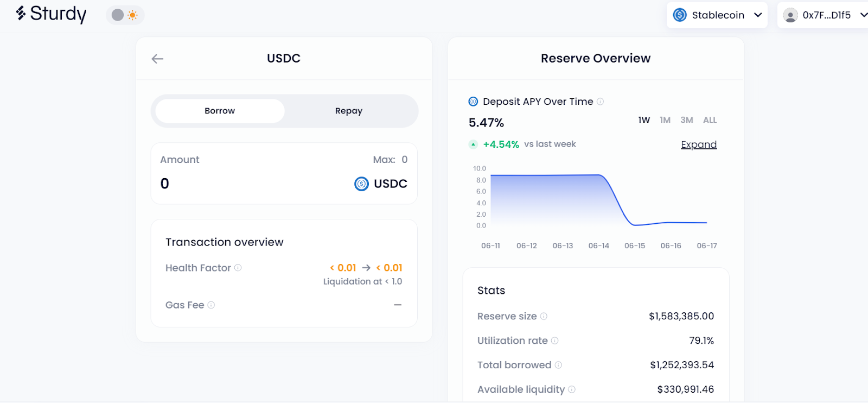The image size is (868, 403).
Task: Click the Expand chart link
Action: coord(699,144)
